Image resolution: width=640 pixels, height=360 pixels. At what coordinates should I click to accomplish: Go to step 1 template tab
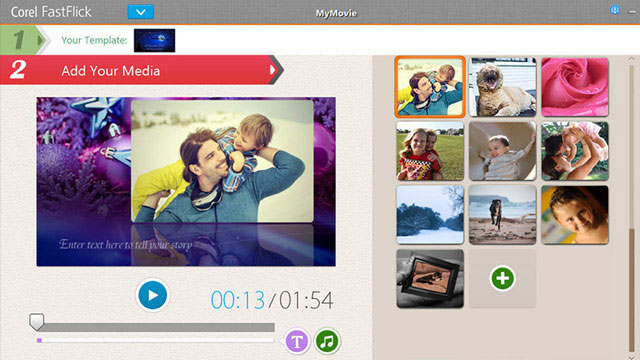[23, 40]
